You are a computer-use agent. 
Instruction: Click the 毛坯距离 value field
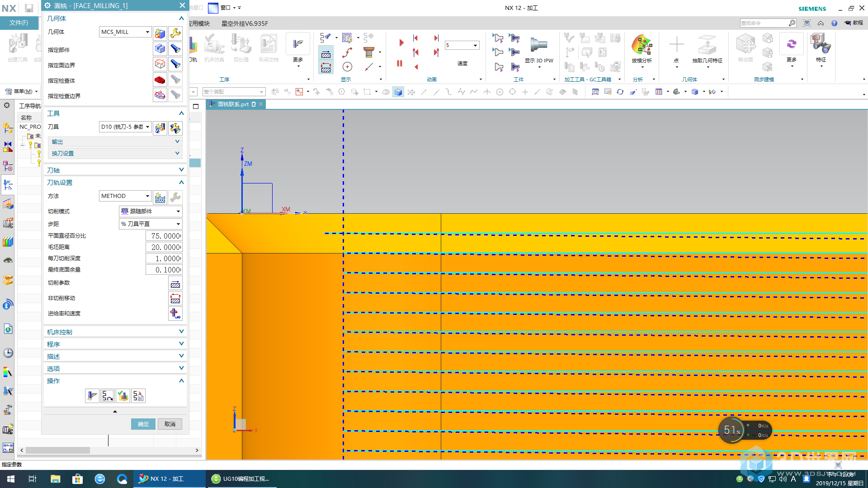164,247
